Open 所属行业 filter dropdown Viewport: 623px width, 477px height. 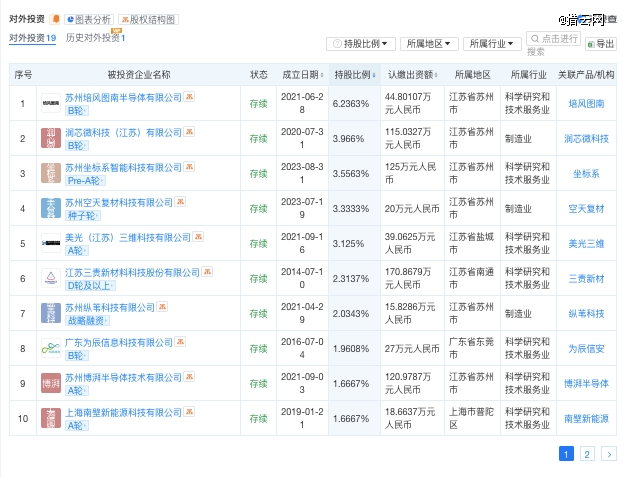(x=492, y=44)
